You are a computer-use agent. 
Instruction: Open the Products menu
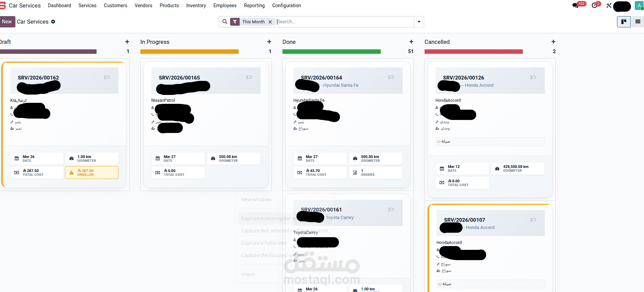pyautogui.click(x=169, y=5)
